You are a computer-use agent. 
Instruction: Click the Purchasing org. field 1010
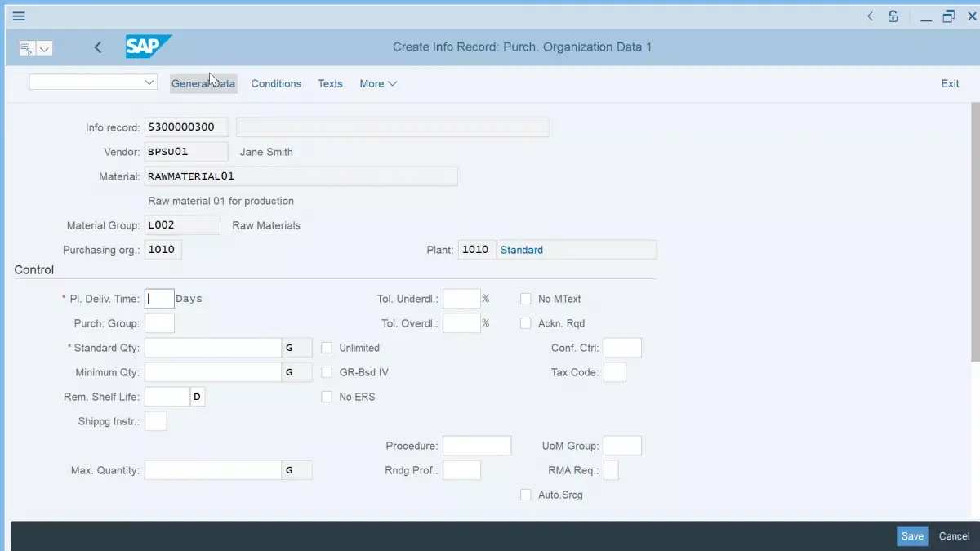coord(163,250)
